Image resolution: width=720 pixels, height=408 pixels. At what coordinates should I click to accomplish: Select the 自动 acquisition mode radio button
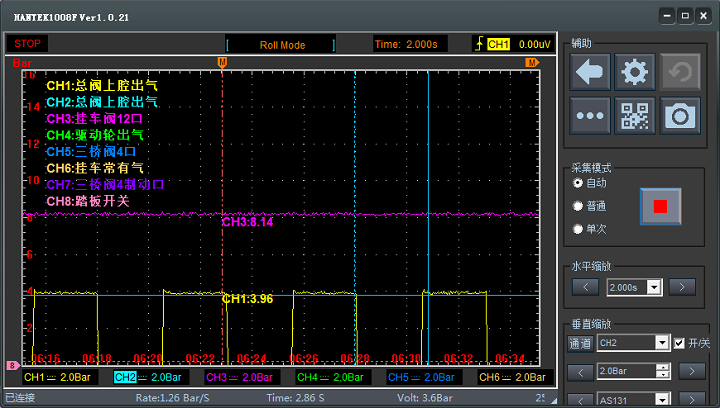pyautogui.click(x=578, y=184)
